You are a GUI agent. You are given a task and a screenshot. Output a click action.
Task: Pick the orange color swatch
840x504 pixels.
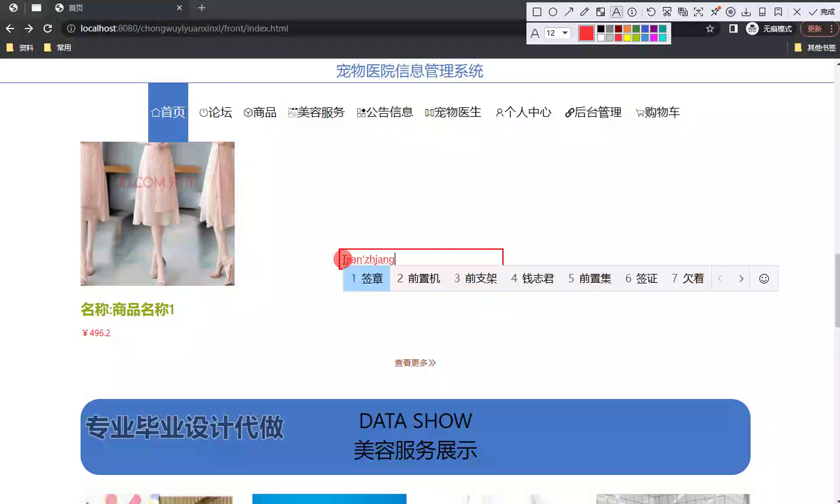627,29
